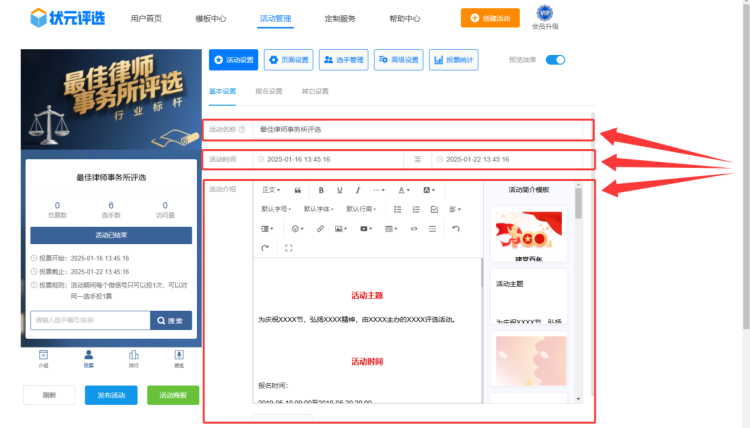This screenshot has height=428, width=750.
Task: Toggle the 预览效果 switch
Action: 555,60
